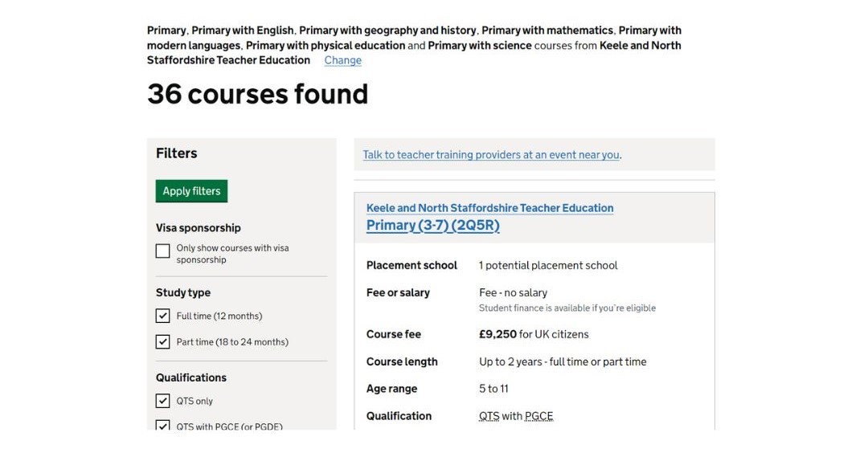Click the 'QTS only' label text
The height and width of the screenshot is (457, 868).
194,401
